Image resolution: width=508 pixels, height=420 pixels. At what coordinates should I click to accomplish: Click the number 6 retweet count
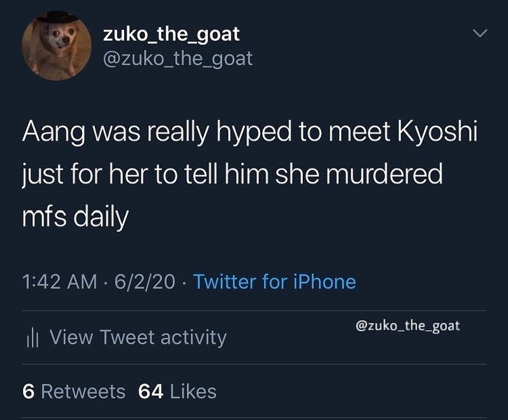pyautogui.click(x=28, y=391)
